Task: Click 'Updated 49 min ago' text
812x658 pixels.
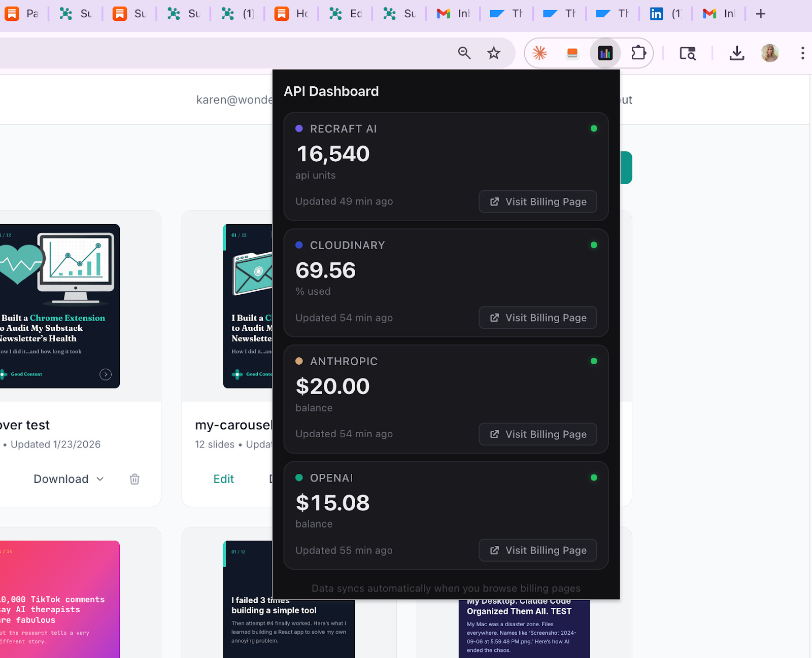Action: pos(344,201)
